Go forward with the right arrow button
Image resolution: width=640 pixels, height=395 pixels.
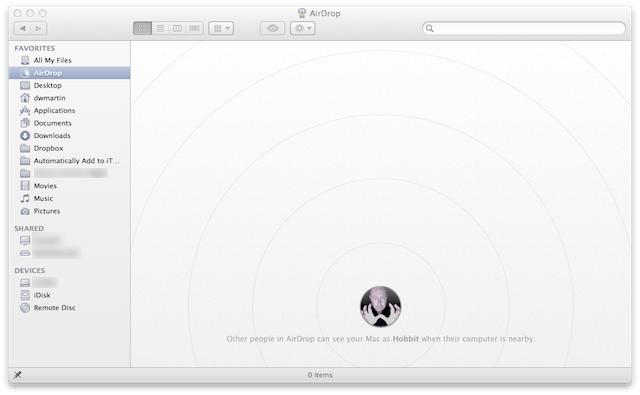coord(39,28)
